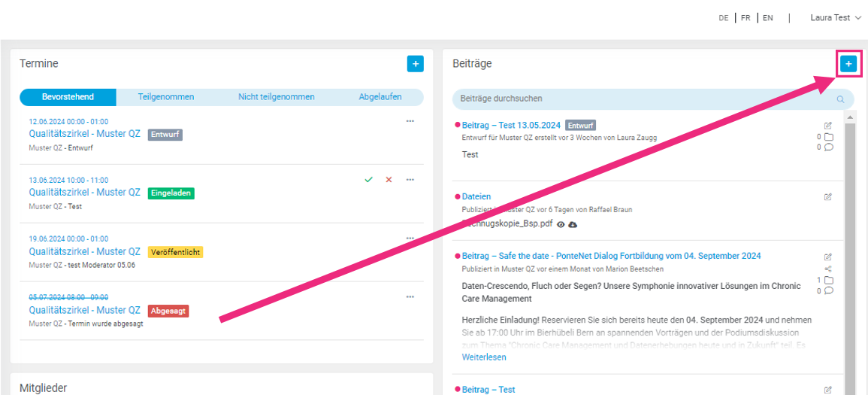Switch to the Teilgenommen tab
The width and height of the screenshot is (868, 395).
coord(166,97)
